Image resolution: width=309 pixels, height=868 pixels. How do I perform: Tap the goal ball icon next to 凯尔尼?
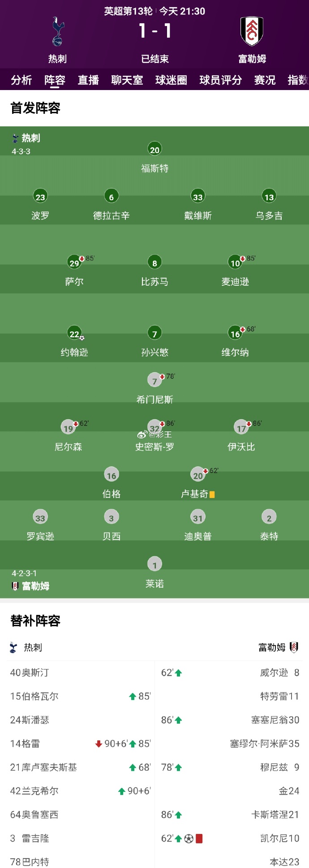[x=189, y=838]
